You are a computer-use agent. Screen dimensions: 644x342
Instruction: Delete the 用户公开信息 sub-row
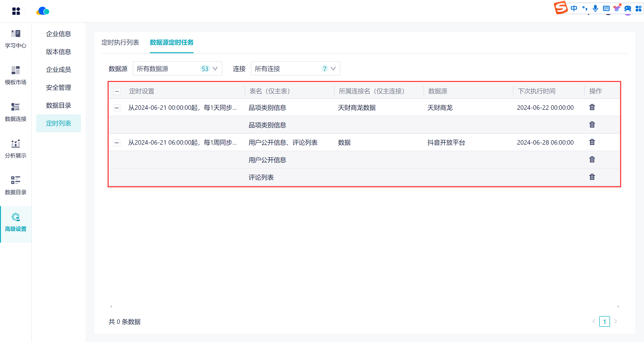[x=592, y=160]
